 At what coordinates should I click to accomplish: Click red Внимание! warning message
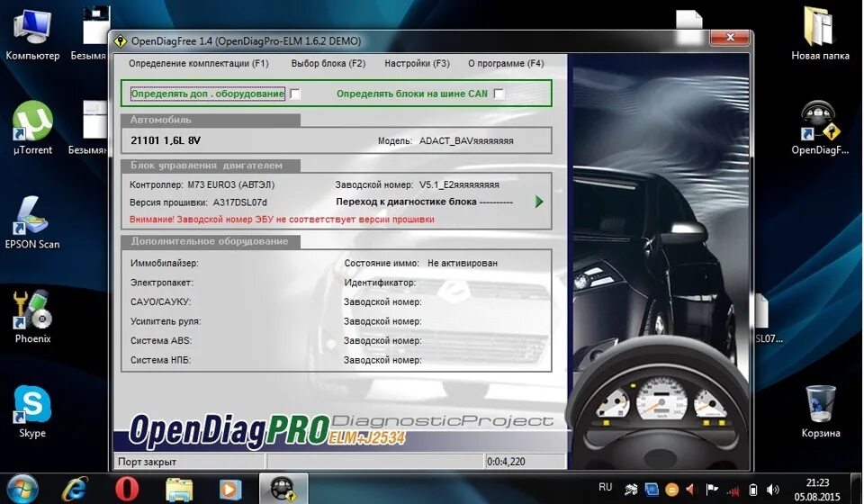(282, 220)
